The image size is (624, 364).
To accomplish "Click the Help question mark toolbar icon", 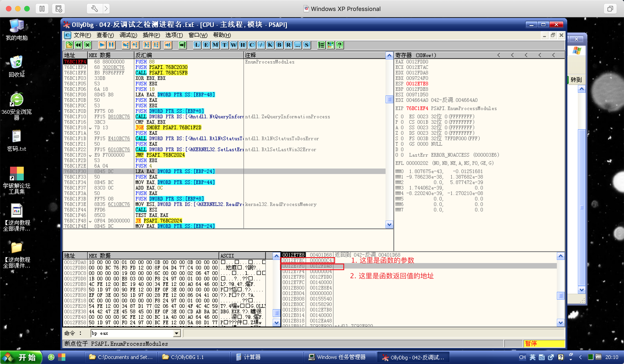I will pos(339,45).
